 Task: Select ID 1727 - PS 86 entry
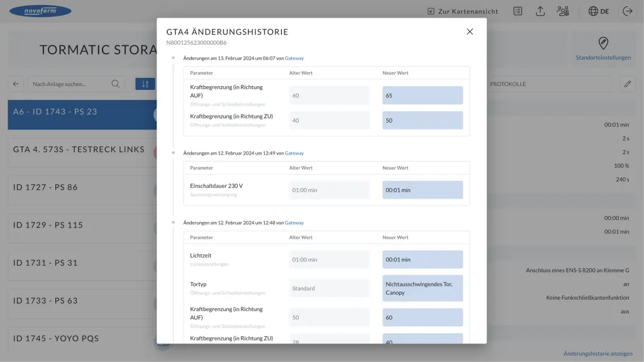coord(82,190)
